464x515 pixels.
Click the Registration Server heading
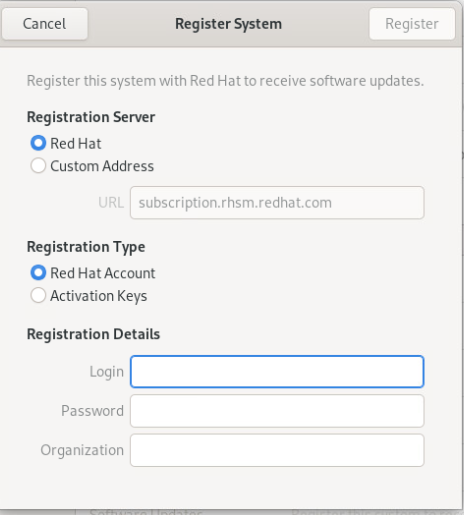coord(91,117)
